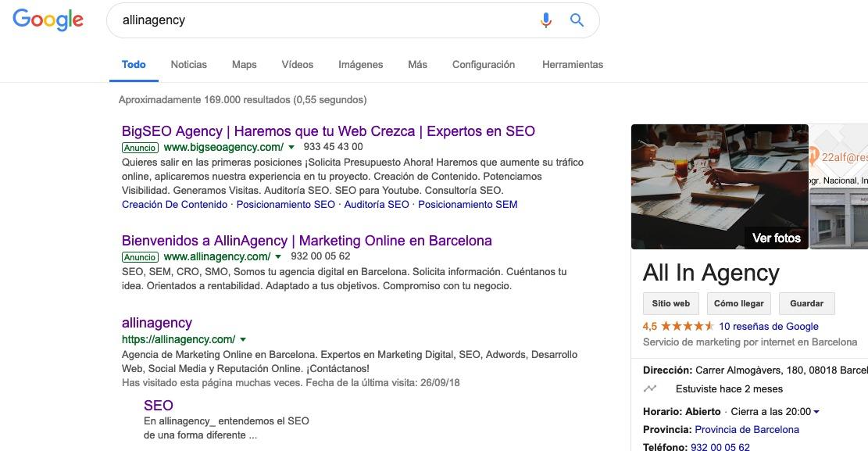Click the www.bigseoagency.com/ green URL

223,148
